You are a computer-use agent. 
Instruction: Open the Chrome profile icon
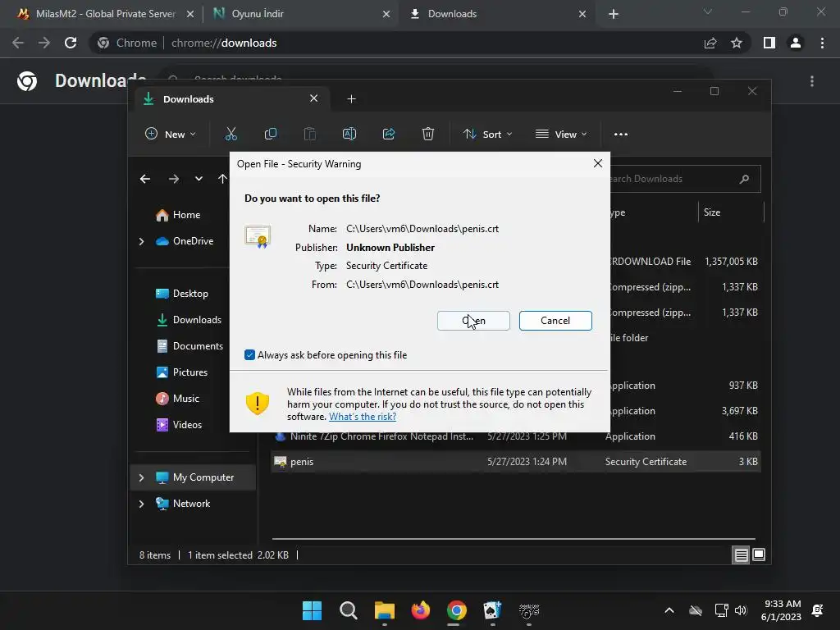(796, 43)
